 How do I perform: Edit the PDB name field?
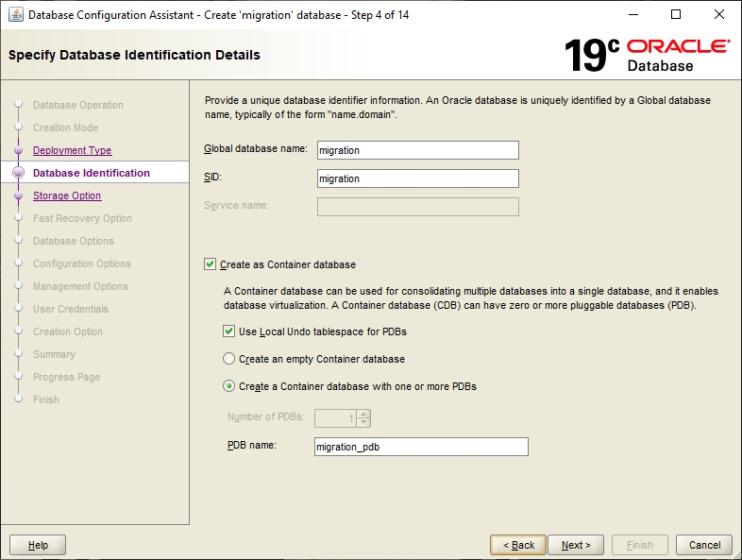point(421,447)
